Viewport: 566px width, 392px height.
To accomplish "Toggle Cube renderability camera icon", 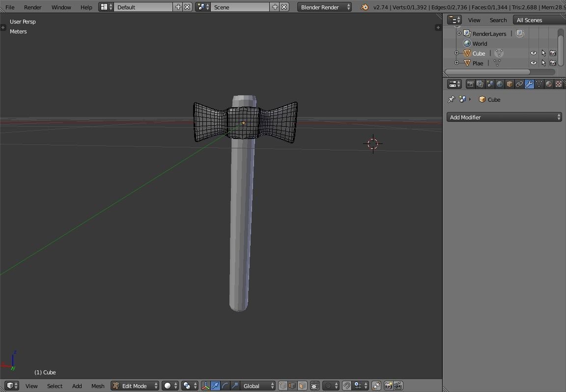I will click(x=553, y=53).
